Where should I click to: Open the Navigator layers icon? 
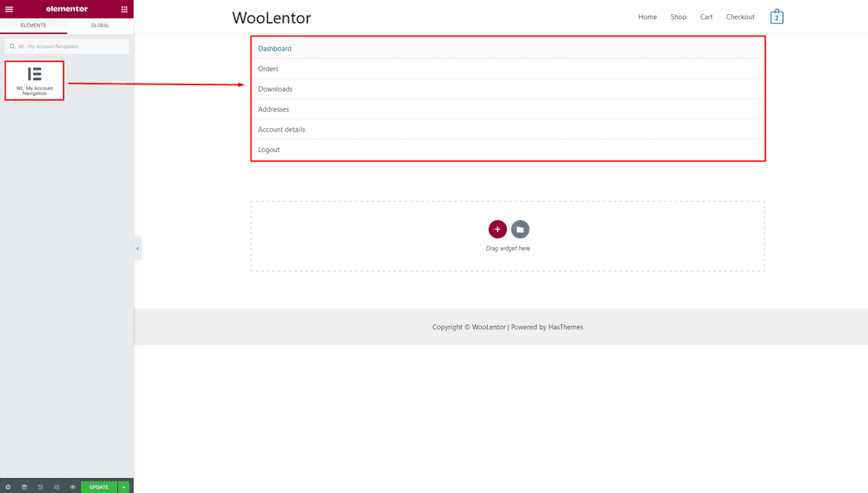(24, 487)
